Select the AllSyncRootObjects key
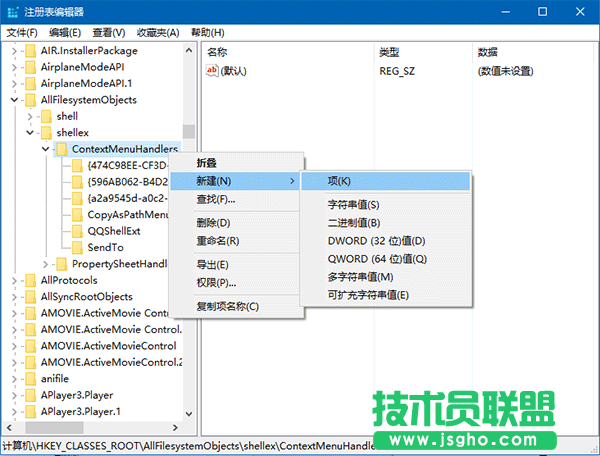Viewport: 600px width, 456px height. click(87, 296)
